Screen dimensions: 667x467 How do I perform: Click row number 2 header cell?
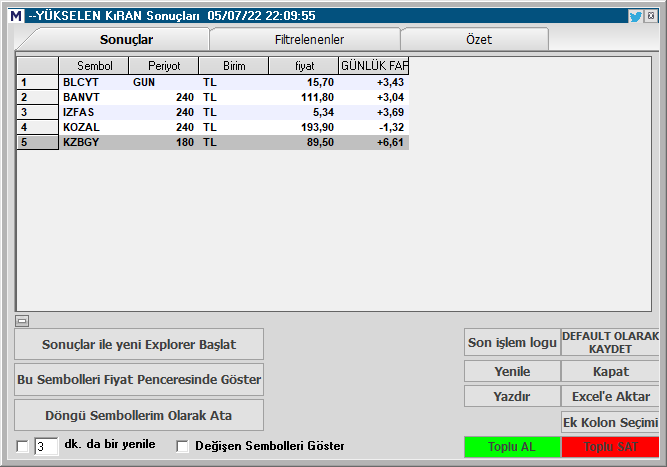pos(37,97)
